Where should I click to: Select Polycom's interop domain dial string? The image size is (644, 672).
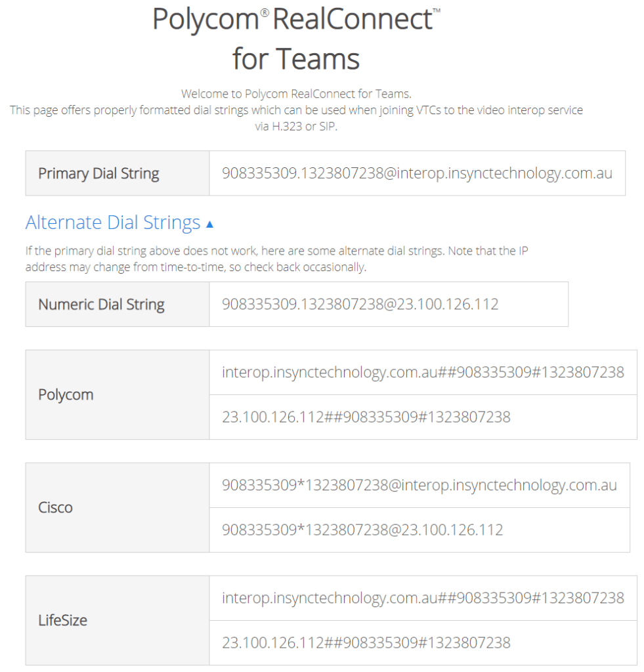click(423, 373)
